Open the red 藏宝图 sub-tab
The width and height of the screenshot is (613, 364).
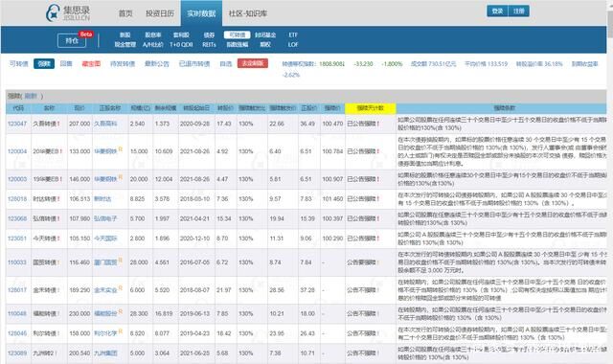click(91, 64)
